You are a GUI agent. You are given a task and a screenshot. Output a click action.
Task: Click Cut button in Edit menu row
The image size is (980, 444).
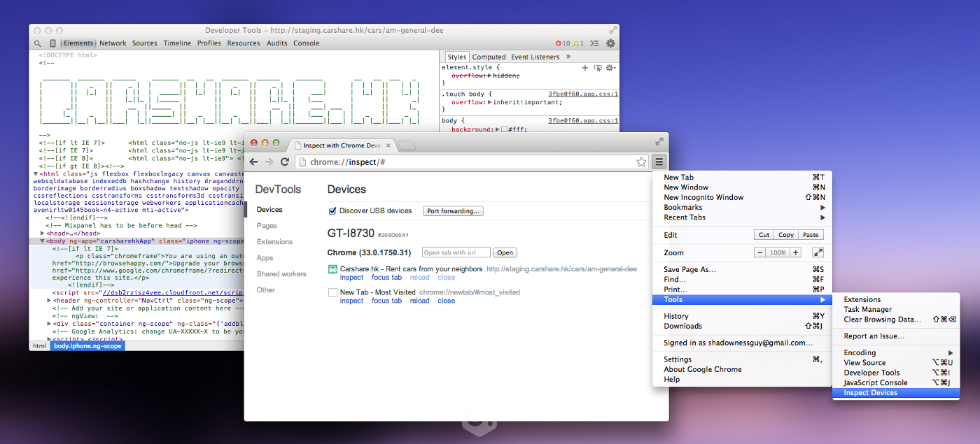(x=764, y=235)
